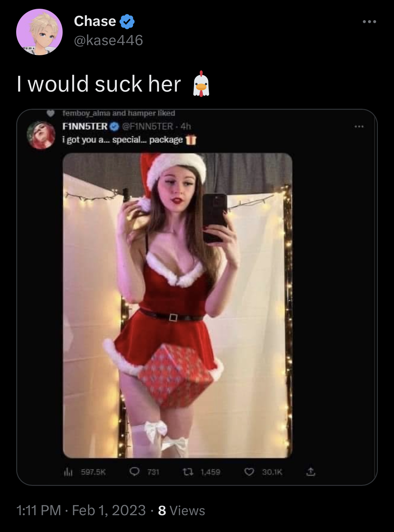394x532 pixels.
Task: Open the quoted tweet's image
Action: pos(177,305)
